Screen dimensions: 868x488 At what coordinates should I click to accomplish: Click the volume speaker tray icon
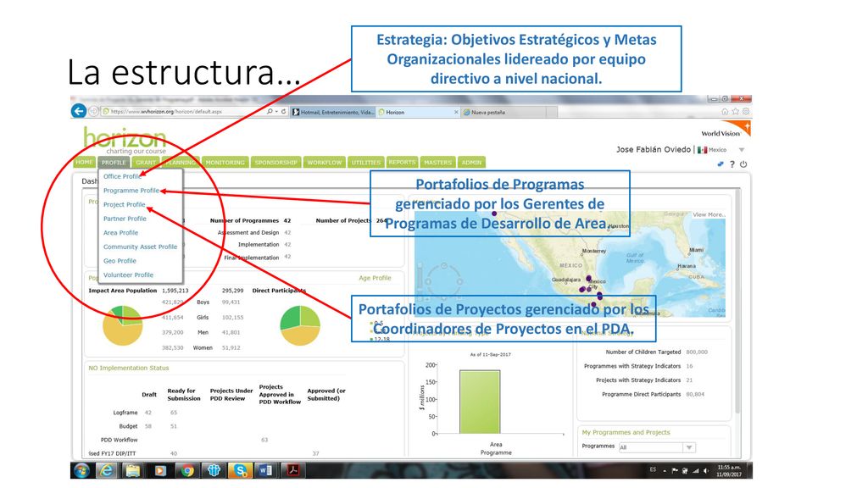pyautogui.click(x=705, y=471)
